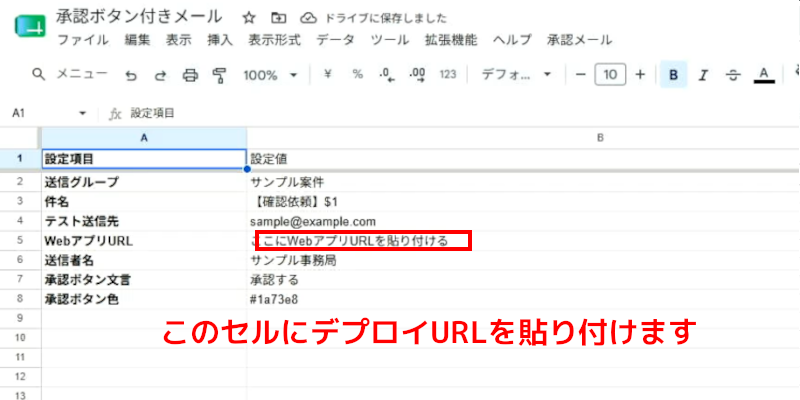Screen dimensions: 800x400
Task: Click the print icon
Action: pos(190,76)
